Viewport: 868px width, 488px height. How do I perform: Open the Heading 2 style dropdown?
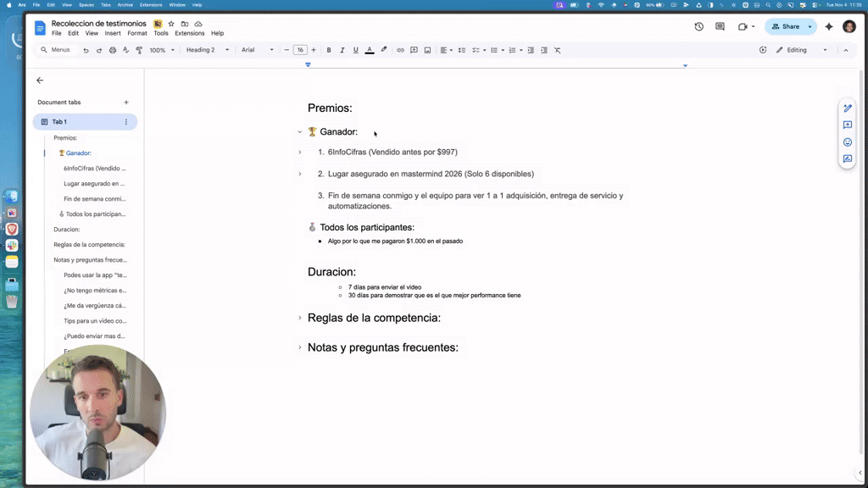coord(207,50)
